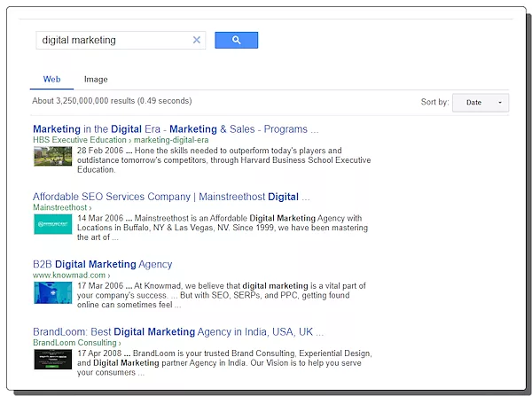
Task: Click inside the digital marketing search box
Action: [x=111, y=40]
